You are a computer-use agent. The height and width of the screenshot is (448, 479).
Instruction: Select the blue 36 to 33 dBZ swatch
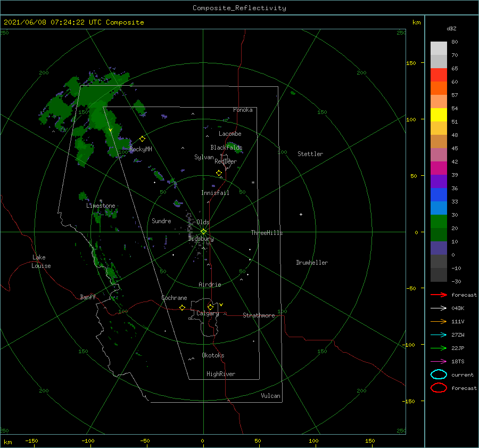point(439,195)
